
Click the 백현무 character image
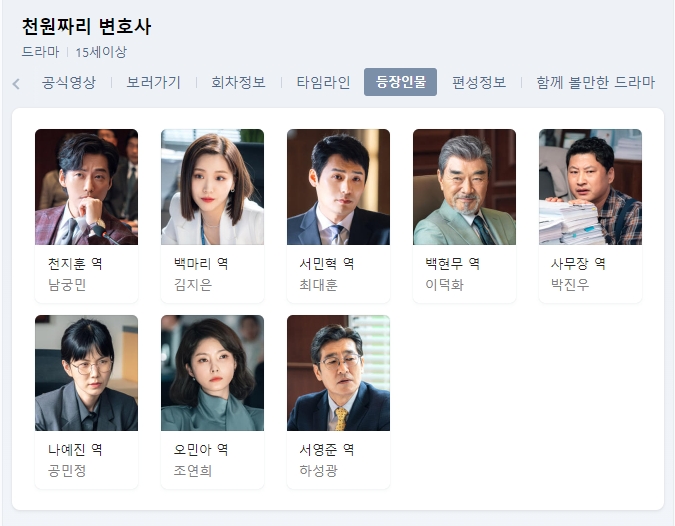click(x=464, y=187)
